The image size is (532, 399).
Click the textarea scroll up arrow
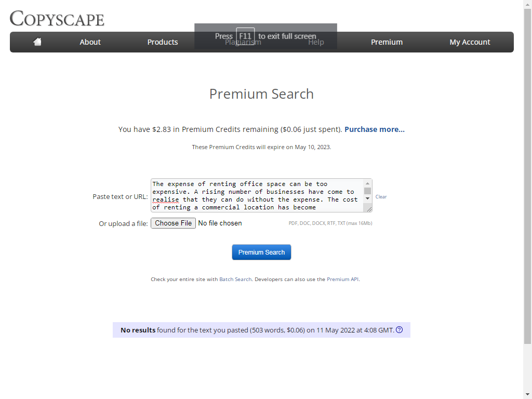coord(367,183)
